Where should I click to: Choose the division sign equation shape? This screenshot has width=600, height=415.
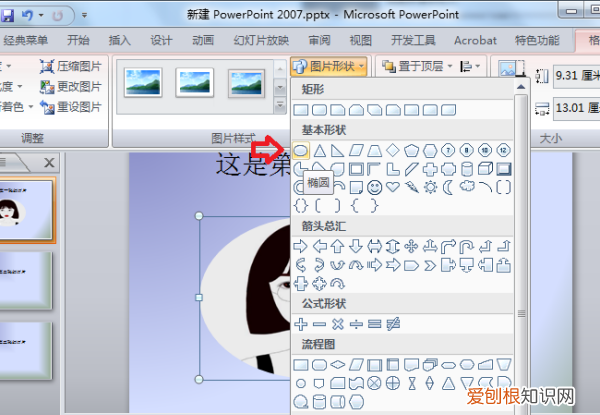click(356, 323)
